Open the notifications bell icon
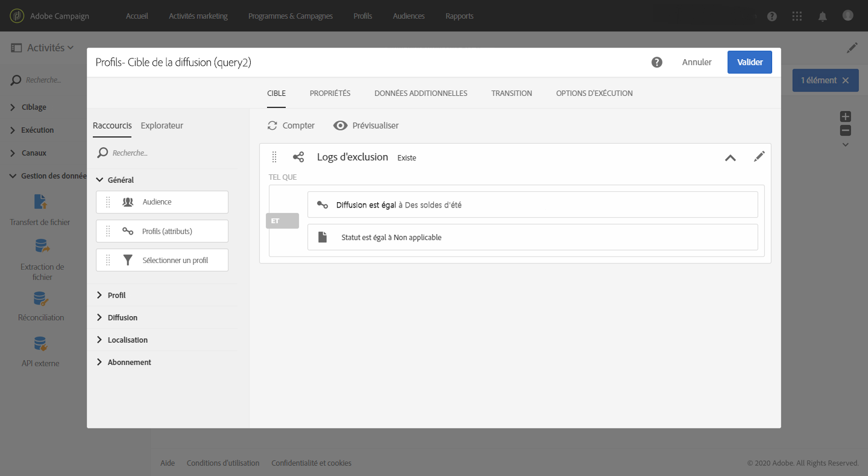Screen dimensions: 868x476 [x=822, y=16]
